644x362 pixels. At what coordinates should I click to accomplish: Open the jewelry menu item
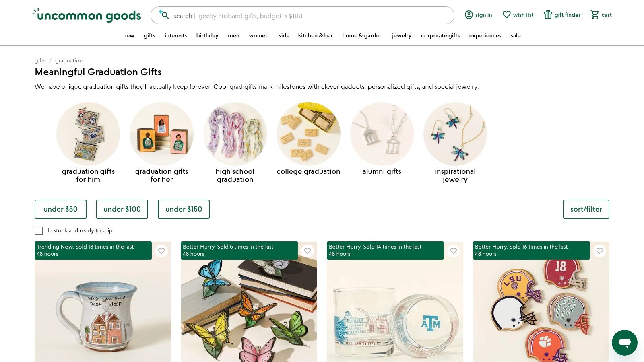(402, 35)
